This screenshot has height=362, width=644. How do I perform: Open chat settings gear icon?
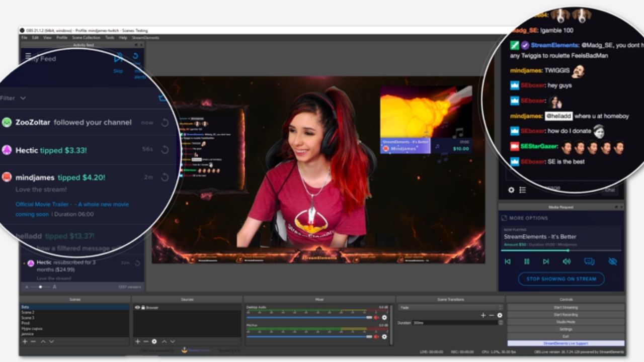pyautogui.click(x=511, y=190)
